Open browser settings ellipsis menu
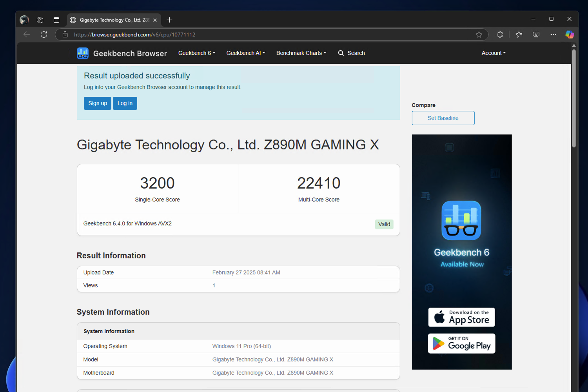Viewport: 588px width, 392px height. pyautogui.click(x=553, y=34)
